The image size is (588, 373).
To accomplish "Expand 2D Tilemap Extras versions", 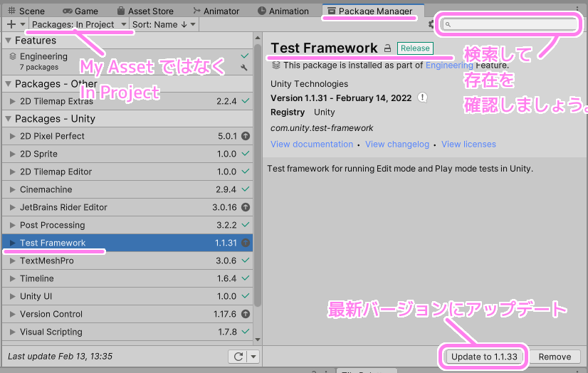I will pyautogui.click(x=12, y=101).
